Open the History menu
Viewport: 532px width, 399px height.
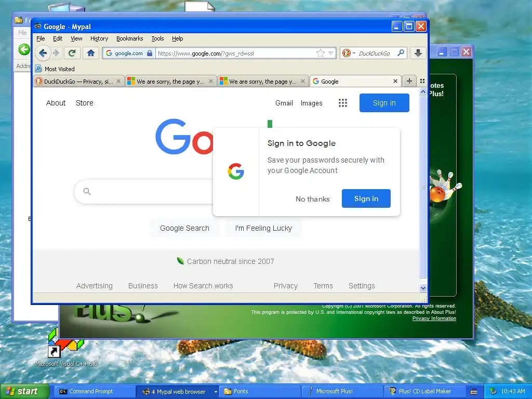point(99,38)
